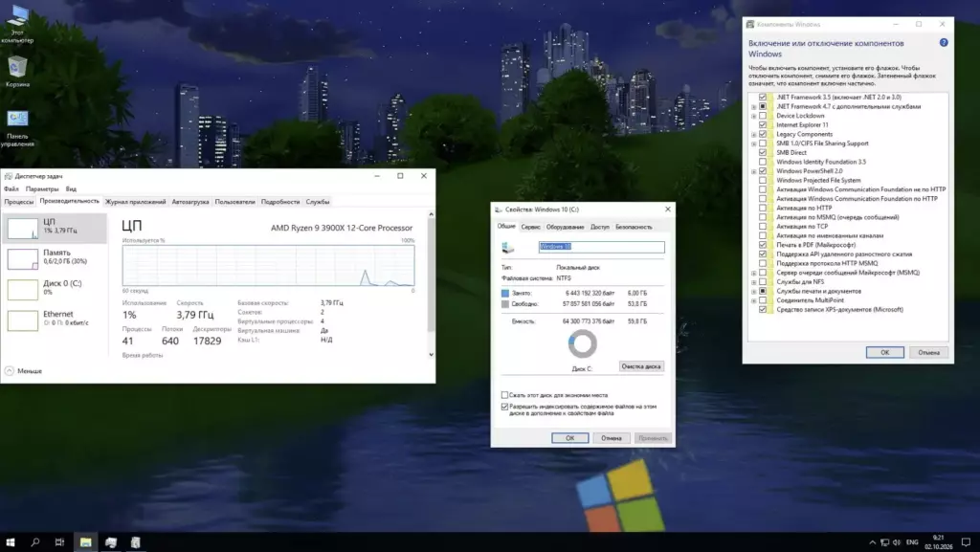This screenshot has height=552, width=980.
Task: Open the Windows Start menu
Action: coord(10,542)
